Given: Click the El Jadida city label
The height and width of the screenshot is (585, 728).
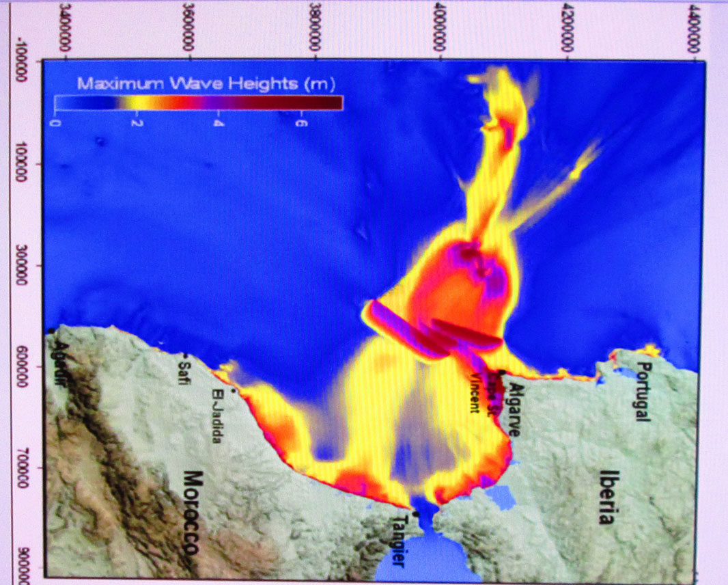Looking at the screenshot, I should coord(217,416).
